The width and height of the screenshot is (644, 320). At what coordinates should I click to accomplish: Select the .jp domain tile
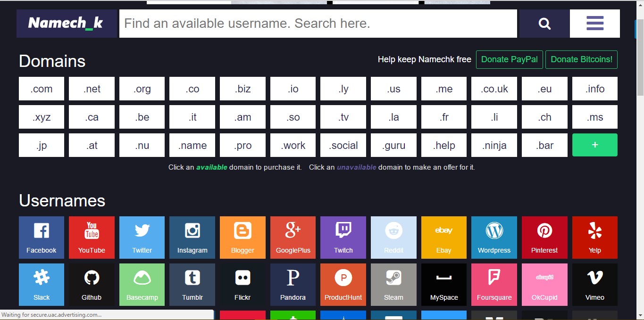pyautogui.click(x=42, y=145)
